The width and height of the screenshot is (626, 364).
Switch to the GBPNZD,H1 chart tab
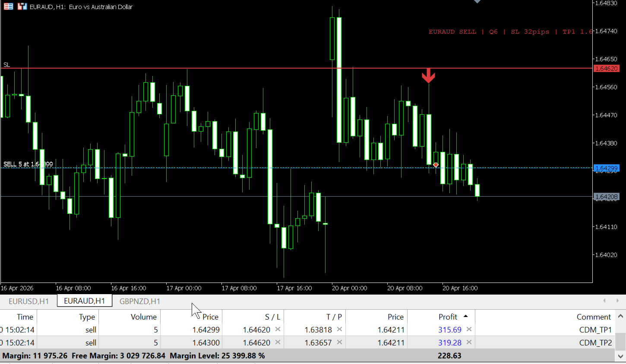(140, 301)
